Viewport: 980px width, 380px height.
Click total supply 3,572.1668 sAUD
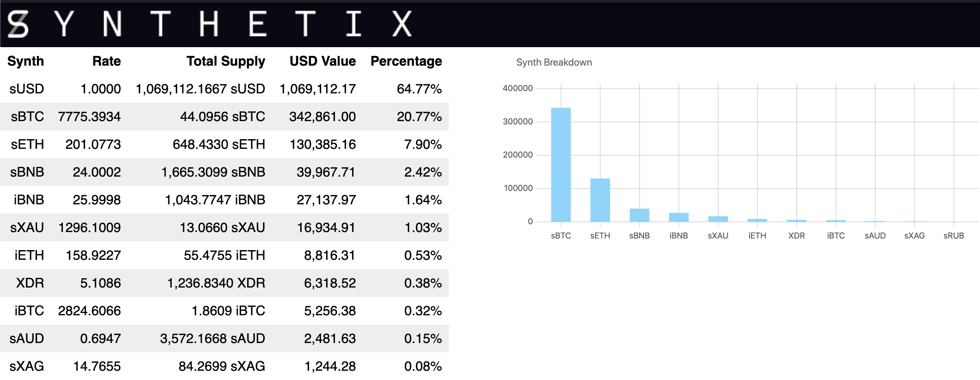tap(212, 338)
